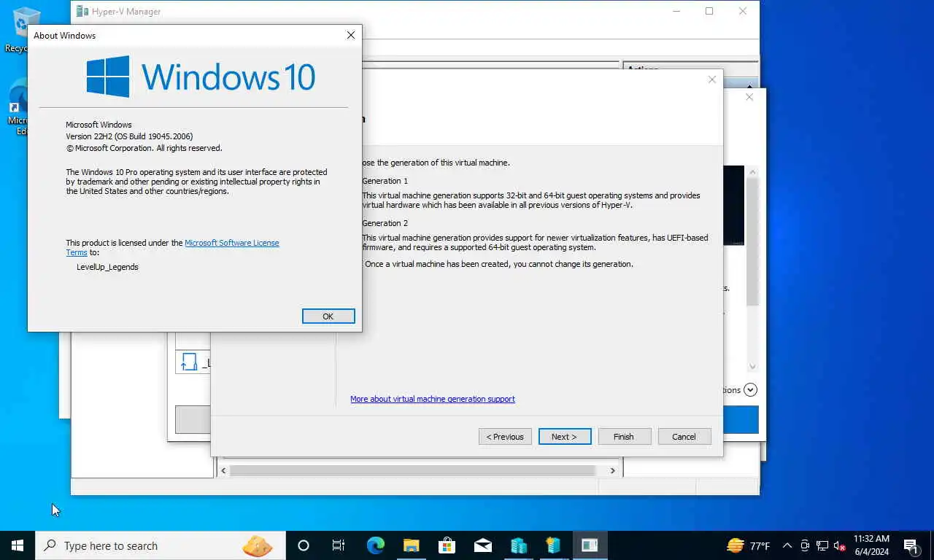Go back with the Previous button
This screenshot has height=560, width=934.
(x=505, y=436)
